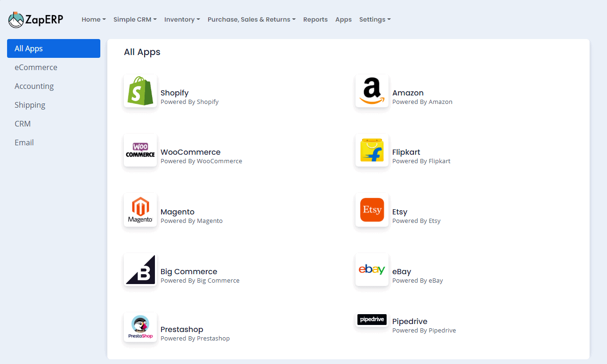Viewport: 607px width, 364px height.
Task: Open the Magento app icon
Action: (140, 210)
